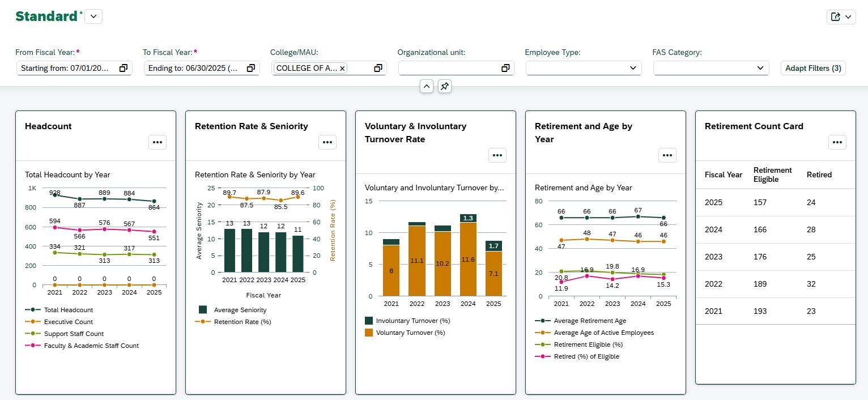The width and height of the screenshot is (868, 400).
Task: Toggle the Retired (%) of Eligible legend entry
Action: click(584, 356)
